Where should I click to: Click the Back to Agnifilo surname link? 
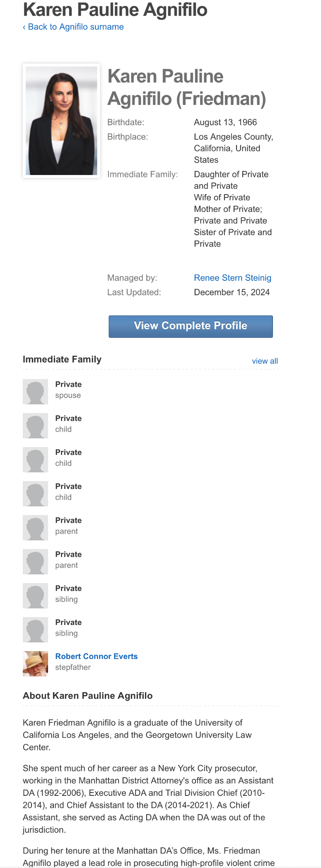pyautogui.click(x=73, y=27)
